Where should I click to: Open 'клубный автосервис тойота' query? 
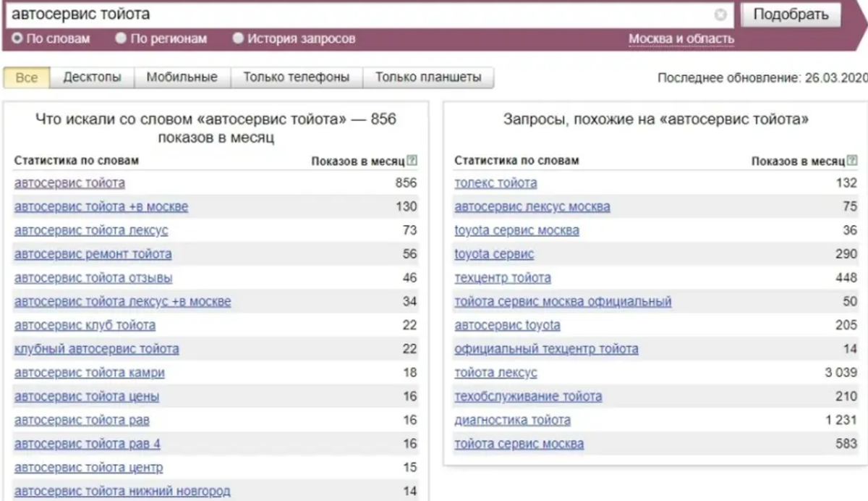click(97, 349)
